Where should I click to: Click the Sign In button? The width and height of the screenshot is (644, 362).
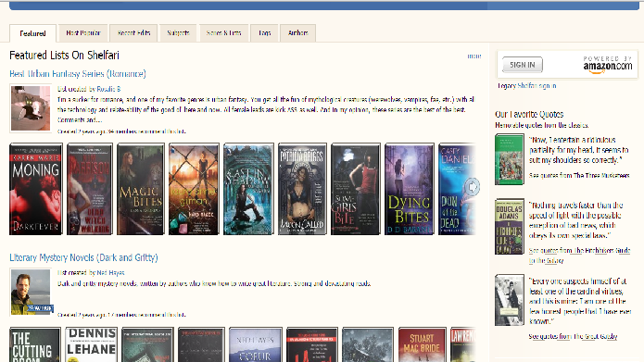pos(523,65)
